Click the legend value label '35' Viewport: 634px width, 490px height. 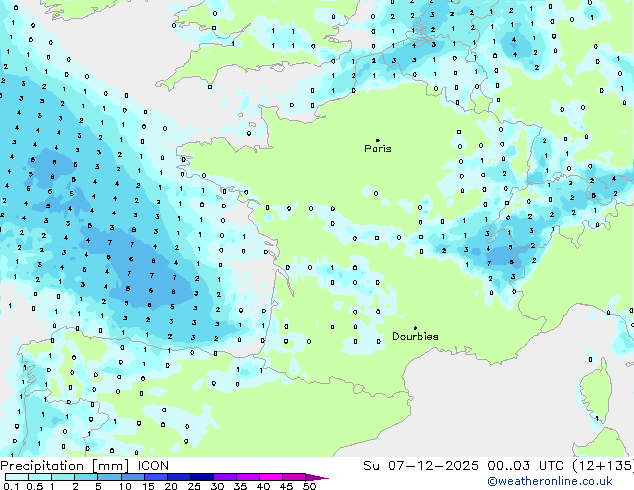click(x=240, y=486)
